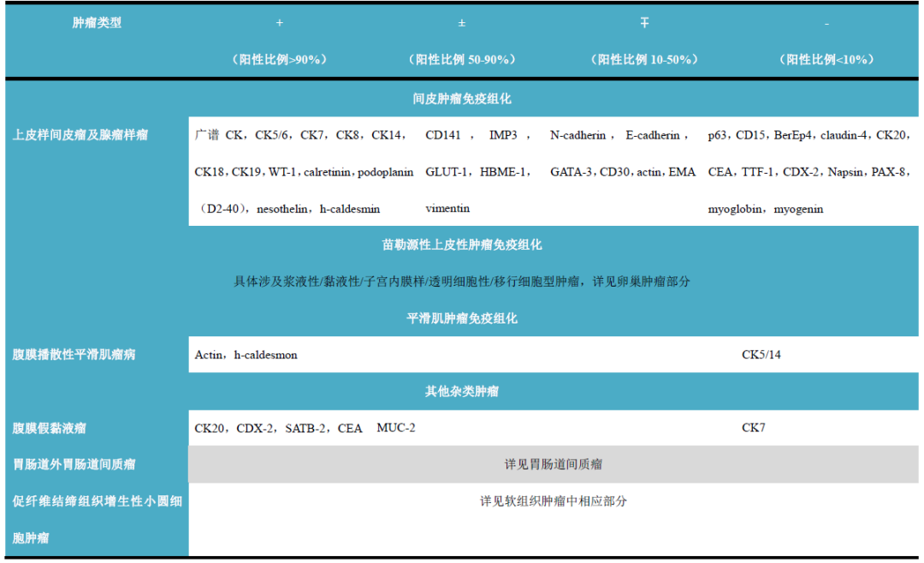Click the 详见胃肠道间质瘤 reference text
Screen dimensions: 924x563
pos(557,463)
